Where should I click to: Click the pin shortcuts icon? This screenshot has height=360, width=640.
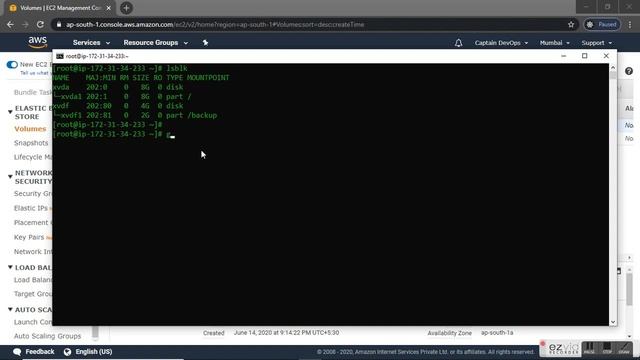click(x=205, y=42)
